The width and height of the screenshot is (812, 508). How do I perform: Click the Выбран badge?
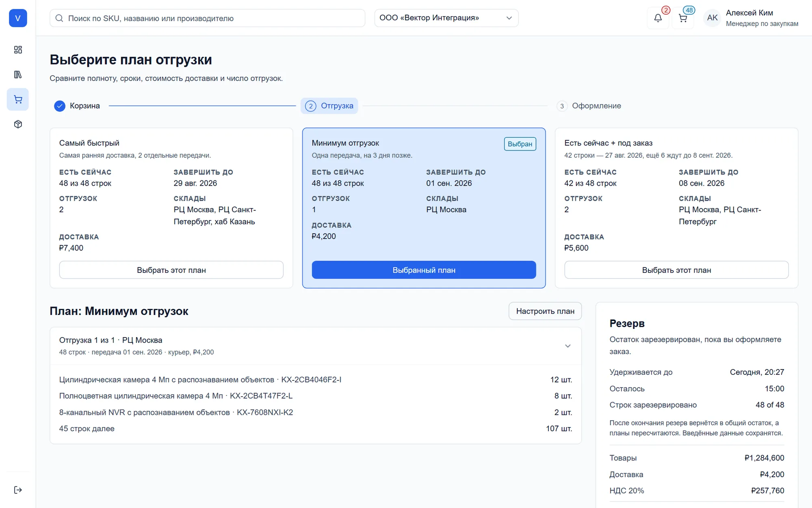520,144
